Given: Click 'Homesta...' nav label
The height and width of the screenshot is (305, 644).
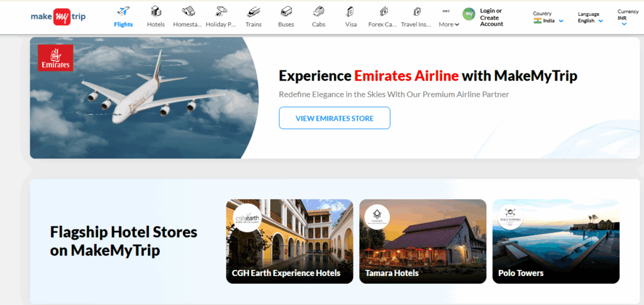Looking at the screenshot, I should click(x=187, y=25).
